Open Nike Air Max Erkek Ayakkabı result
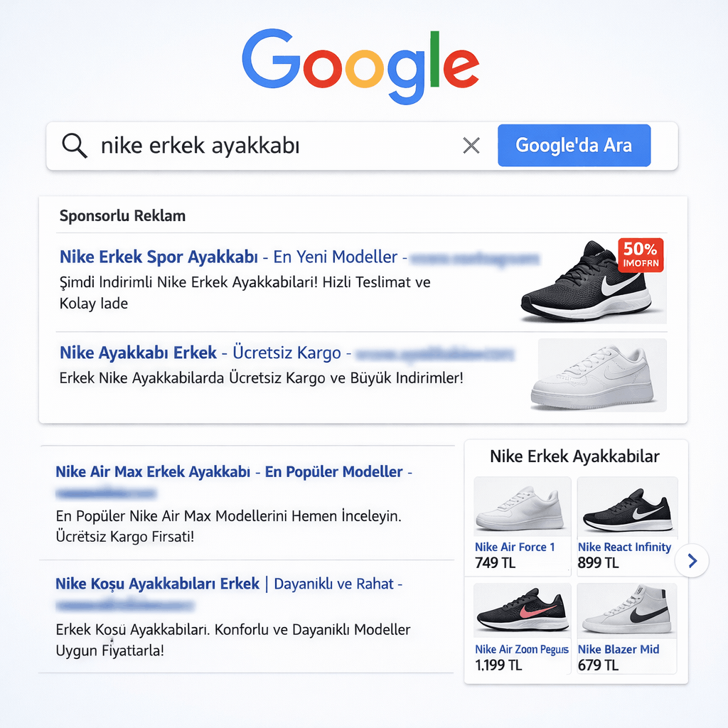This screenshot has width=728, height=728. (x=153, y=472)
